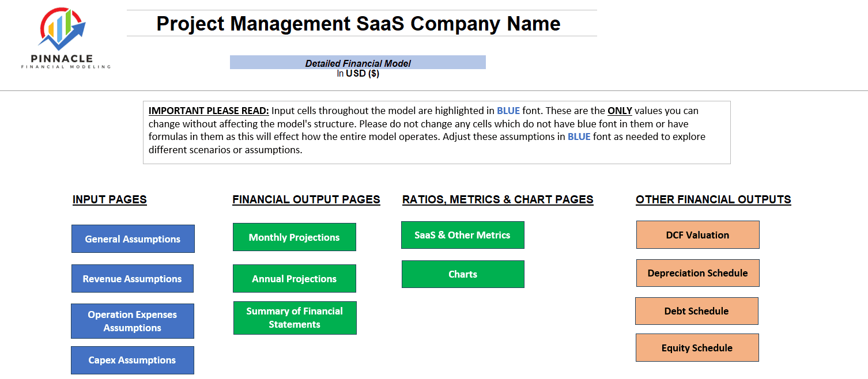Open the General Assumptions page
Image resolution: width=868 pixels, height=379 pixels.
133,239
